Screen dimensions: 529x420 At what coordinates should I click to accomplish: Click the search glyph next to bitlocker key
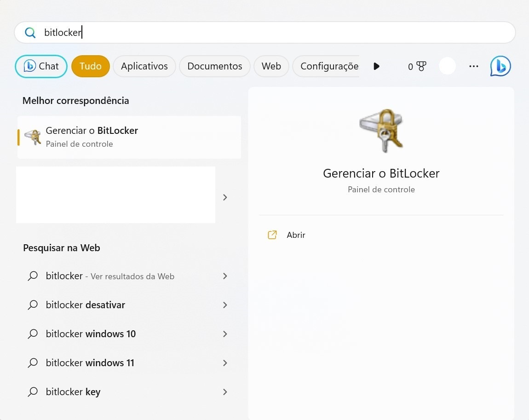click(32, 391)
